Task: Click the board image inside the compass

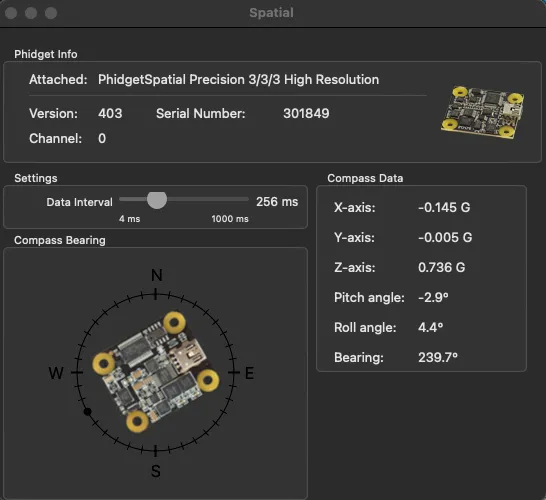Action: [156, 372]
